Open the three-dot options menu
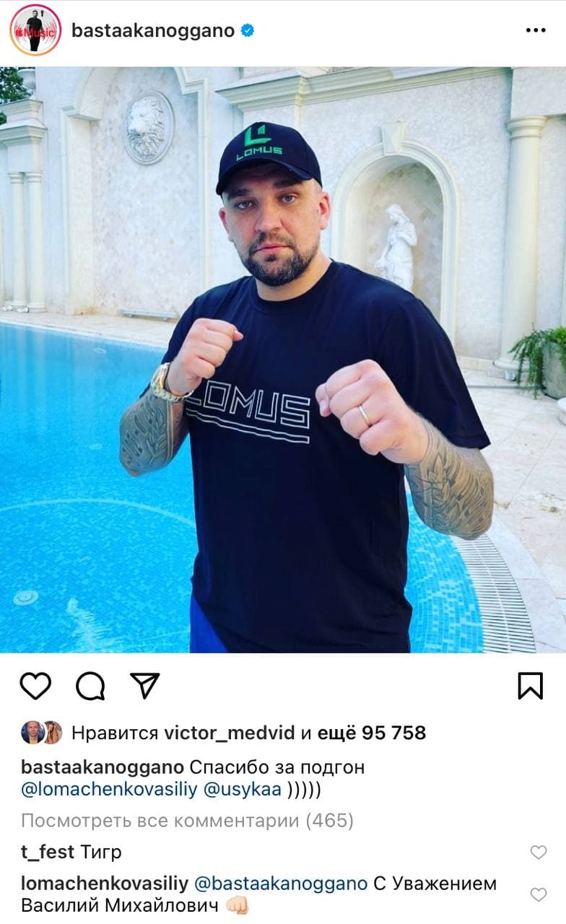 (536, 30)
